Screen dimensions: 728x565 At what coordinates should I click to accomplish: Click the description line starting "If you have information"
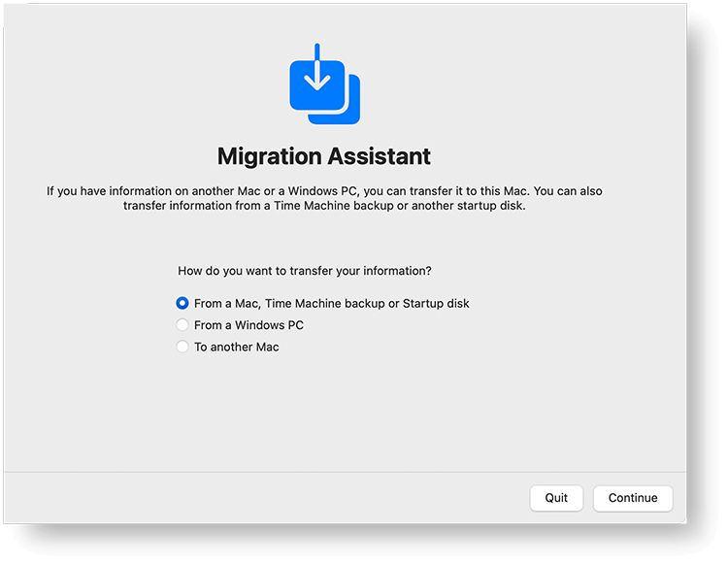coord(324,191)
